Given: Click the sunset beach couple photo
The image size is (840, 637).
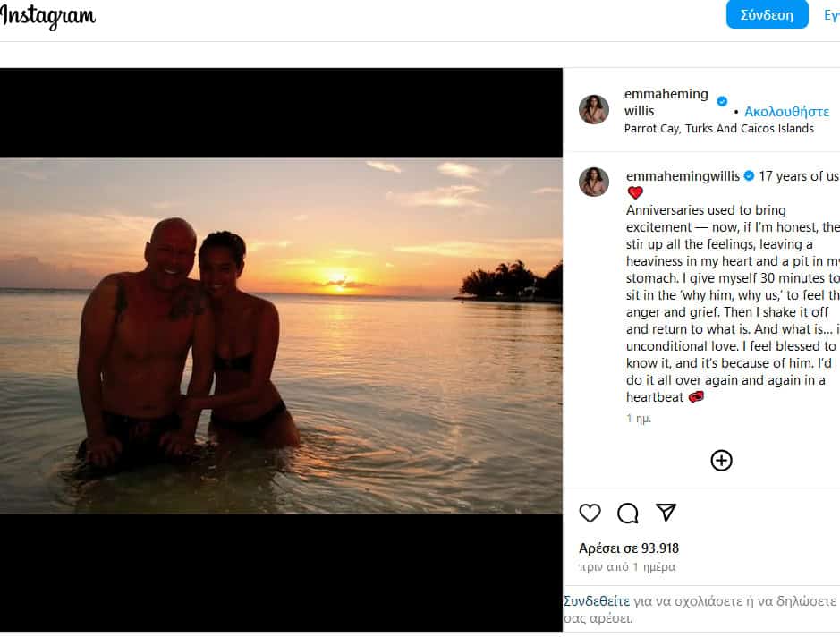Looking at the screenshot, I should tap(281, 335).
